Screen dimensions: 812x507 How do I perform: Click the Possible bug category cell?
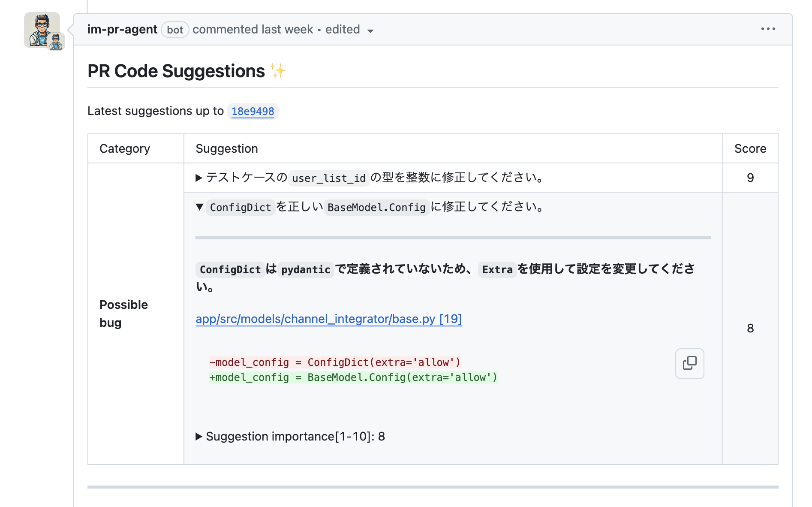point(123,314)
